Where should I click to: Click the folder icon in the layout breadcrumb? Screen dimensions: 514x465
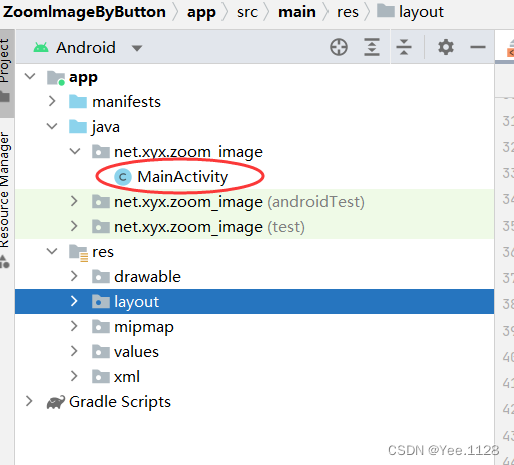(x=386, y=11)
